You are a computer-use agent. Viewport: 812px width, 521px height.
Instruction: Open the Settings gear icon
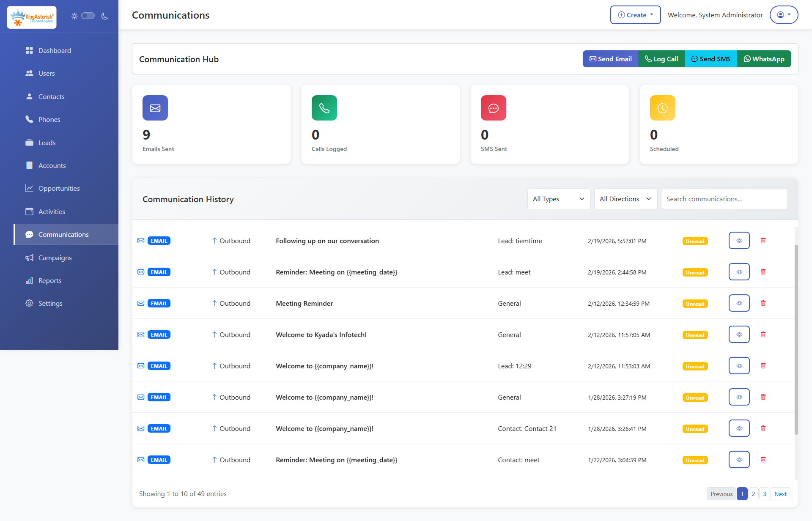click(29, 303)
